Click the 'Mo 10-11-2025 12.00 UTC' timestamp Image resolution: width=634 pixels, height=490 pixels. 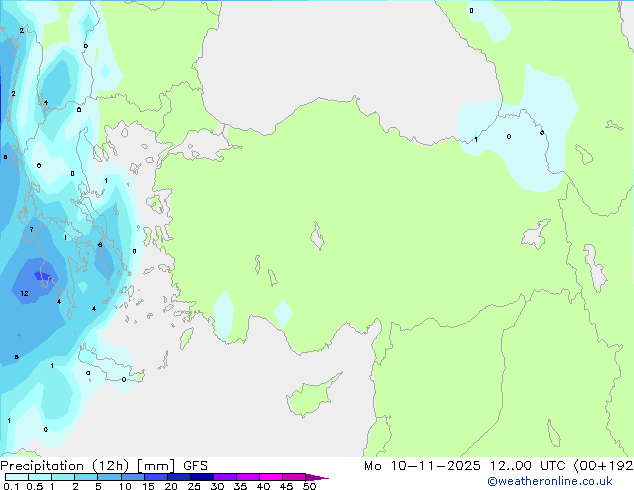point(467,466)
